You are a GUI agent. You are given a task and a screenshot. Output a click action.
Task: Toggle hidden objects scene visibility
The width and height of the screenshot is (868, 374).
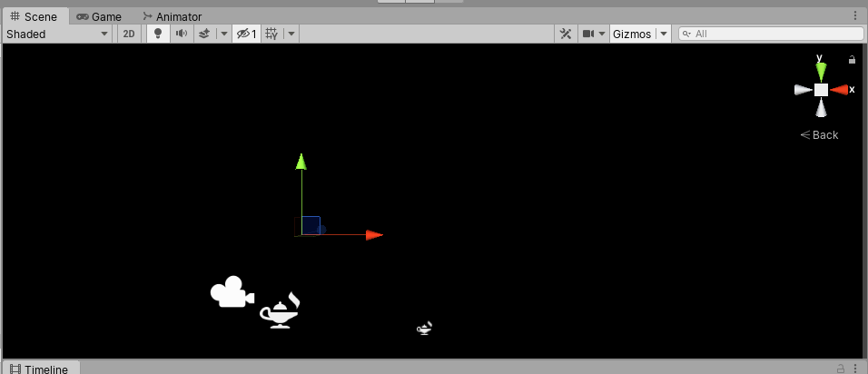point(246,34)
